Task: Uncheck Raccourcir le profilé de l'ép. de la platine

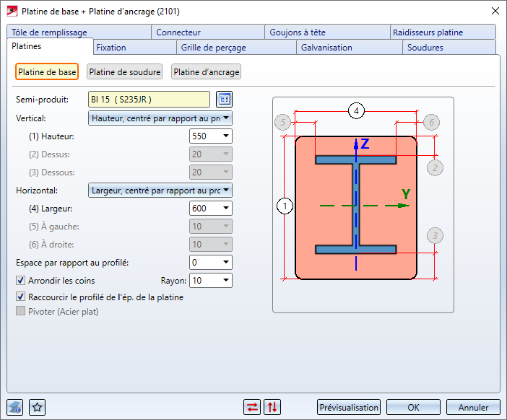Action: [20, 297]
